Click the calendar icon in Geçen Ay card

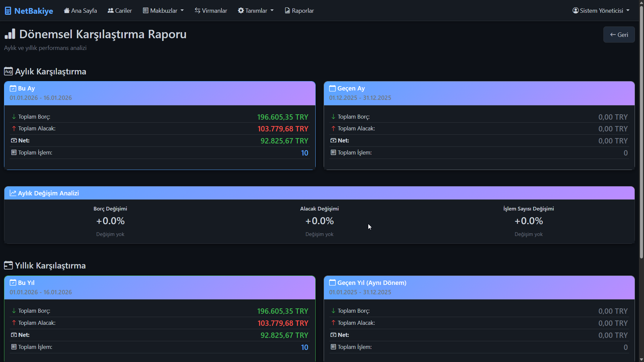click(332, 88)
